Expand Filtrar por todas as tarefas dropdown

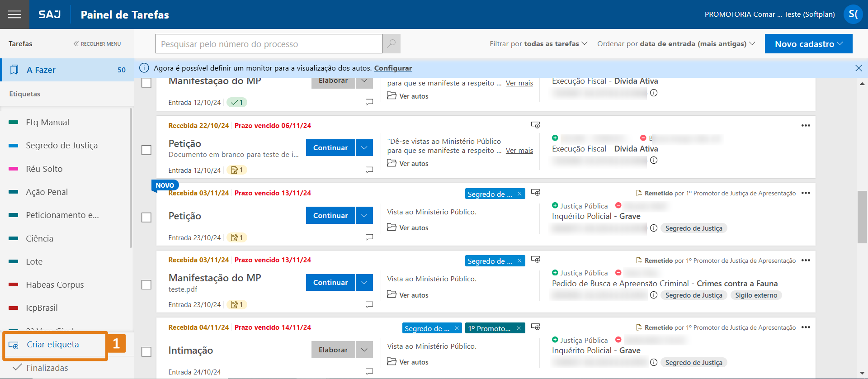pos(538,44)
